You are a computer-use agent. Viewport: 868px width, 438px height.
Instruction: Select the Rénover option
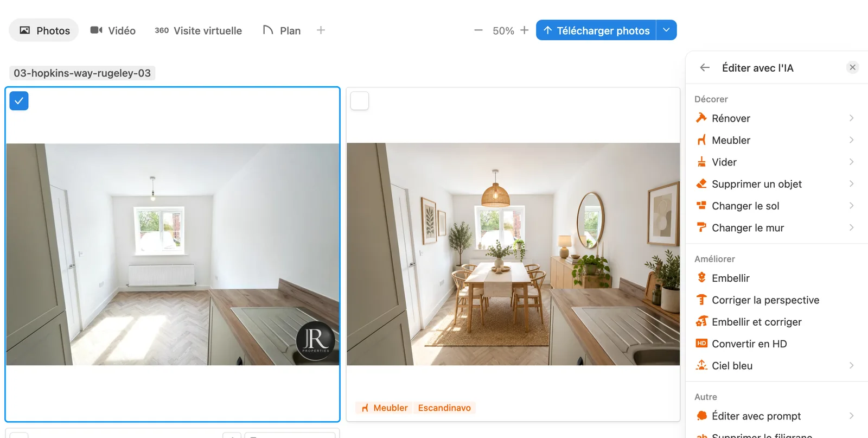776,118
